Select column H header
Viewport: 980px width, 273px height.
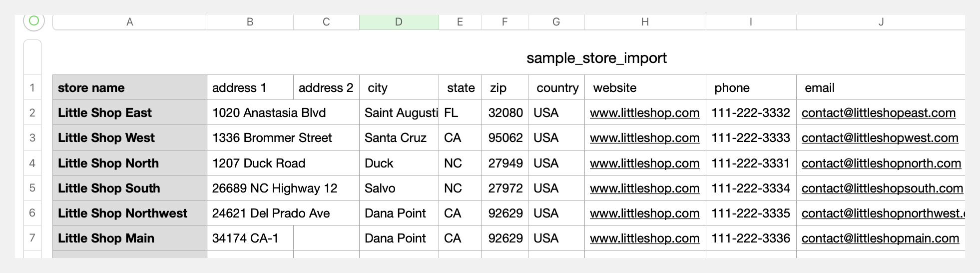(645, 22)
